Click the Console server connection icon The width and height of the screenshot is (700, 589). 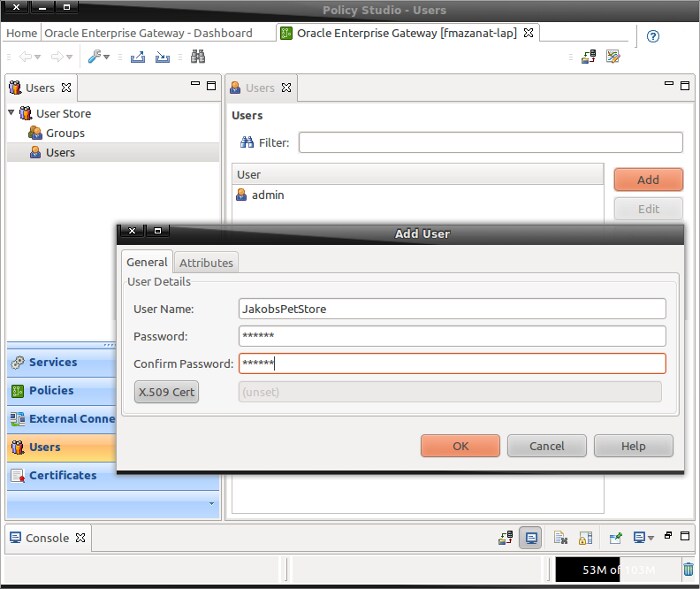point(506,538)
